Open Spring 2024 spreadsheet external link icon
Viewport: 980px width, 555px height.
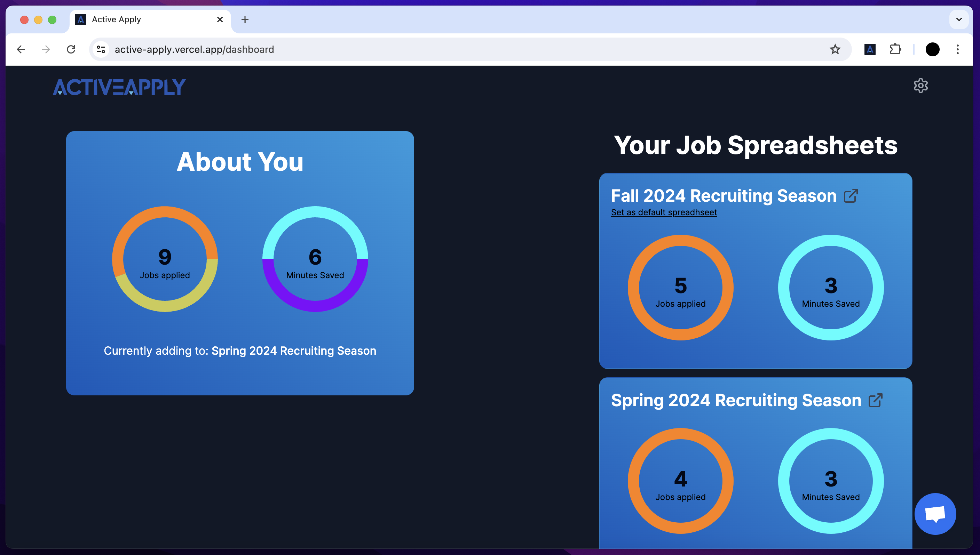pos(875,400)
